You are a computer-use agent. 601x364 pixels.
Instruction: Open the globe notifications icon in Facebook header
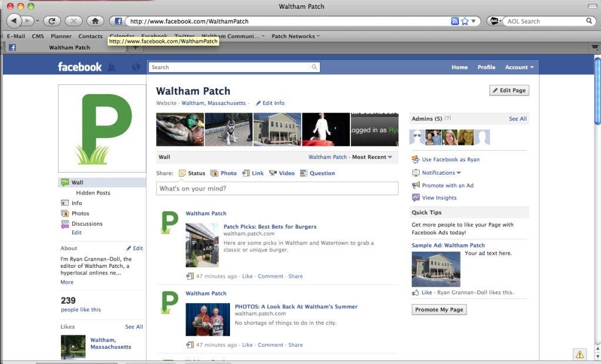pyautogui.click(x=136, y=67)
